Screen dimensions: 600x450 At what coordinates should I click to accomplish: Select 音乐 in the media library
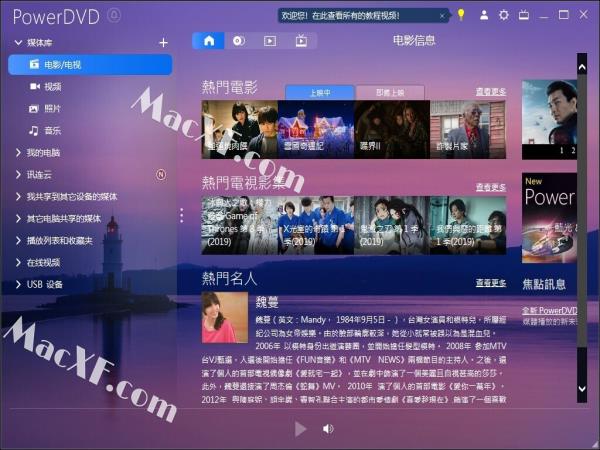tap(45, 131)
